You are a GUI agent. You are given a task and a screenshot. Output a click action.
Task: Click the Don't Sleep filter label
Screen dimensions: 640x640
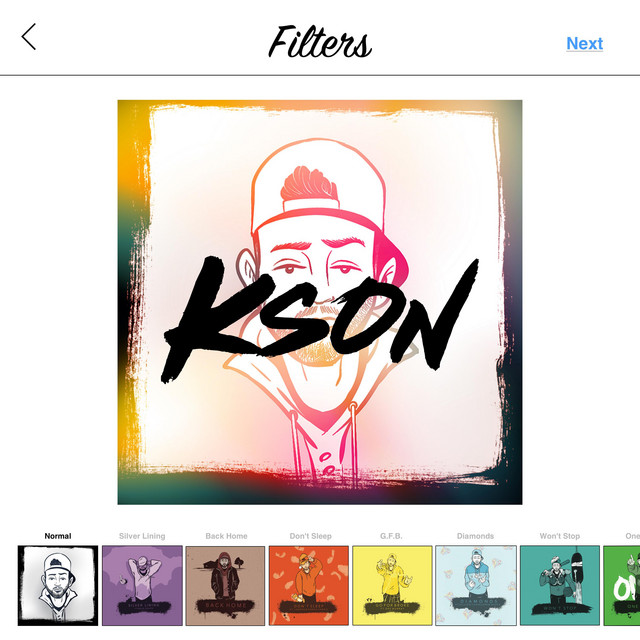(311, 536)
